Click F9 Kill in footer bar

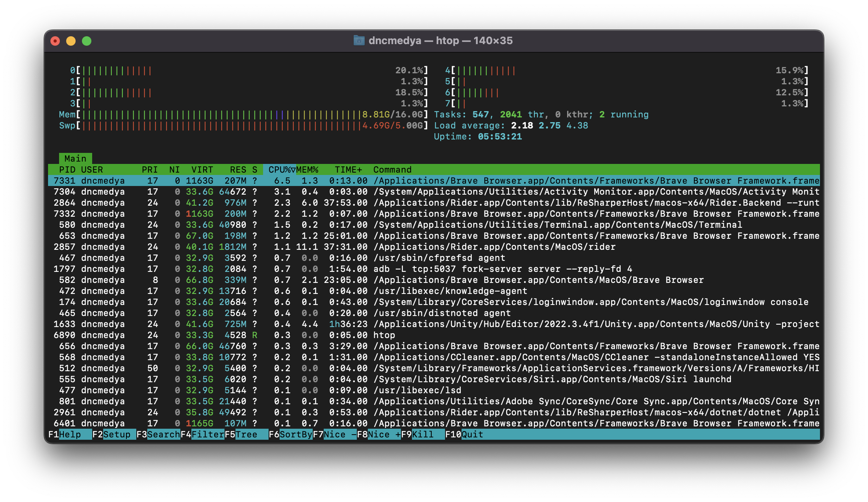click(x=423, y=434)
